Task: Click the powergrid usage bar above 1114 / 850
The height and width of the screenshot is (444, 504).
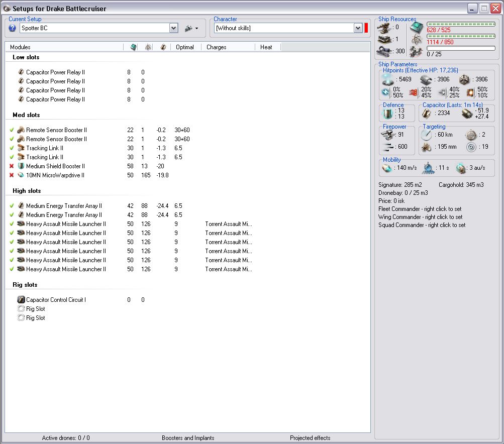Action: [461, 36]
